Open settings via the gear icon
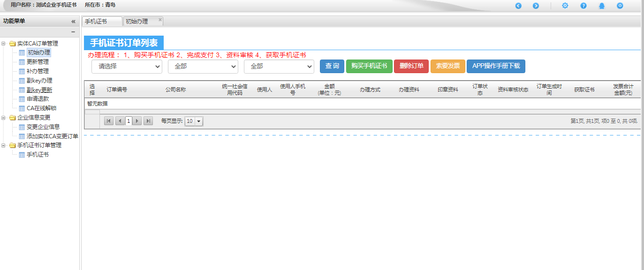The image size is (644, 270). pyautogui.click(x=565, y=6)
